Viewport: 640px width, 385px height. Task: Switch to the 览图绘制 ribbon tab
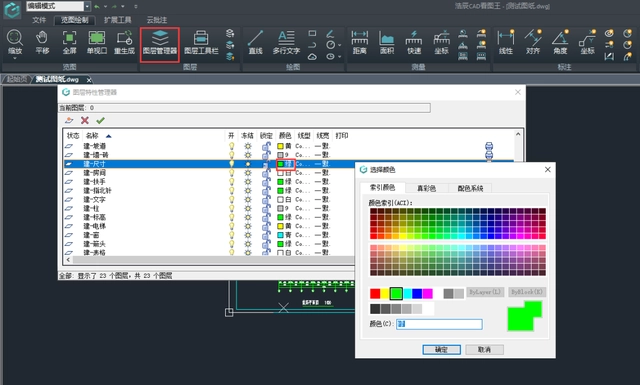(74, 20)
